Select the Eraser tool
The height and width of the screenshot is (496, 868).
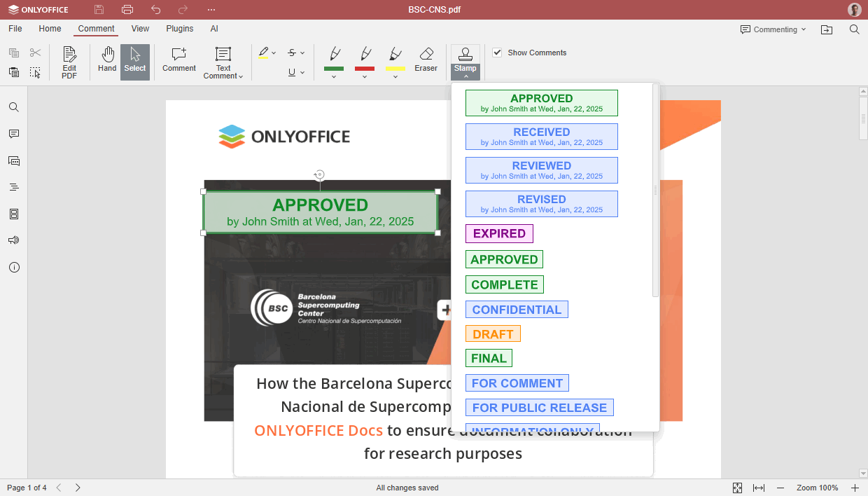click(x=426, y=60)
